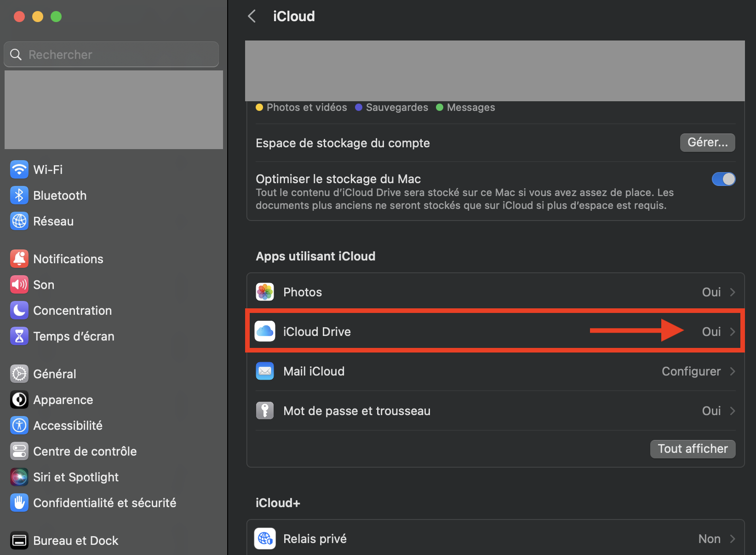Expand the Relais privé chevron
Viewport: 756px width, 555px height.
[x=733, y=539]
